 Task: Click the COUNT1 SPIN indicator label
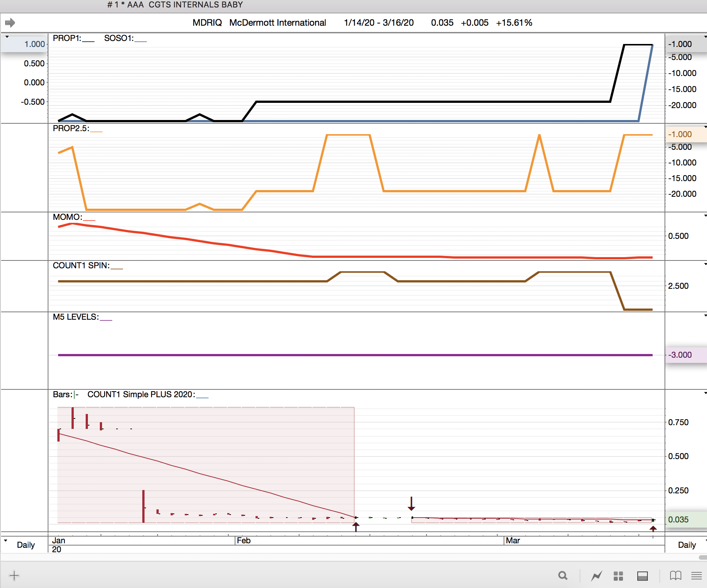pyautogui.click(x=81, y=265)
